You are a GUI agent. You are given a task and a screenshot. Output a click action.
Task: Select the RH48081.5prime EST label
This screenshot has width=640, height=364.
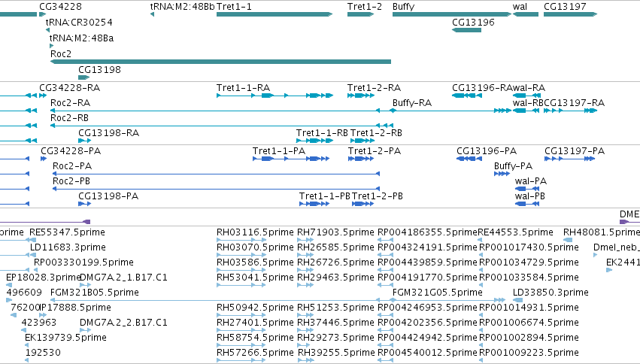[x=602, y=232]
